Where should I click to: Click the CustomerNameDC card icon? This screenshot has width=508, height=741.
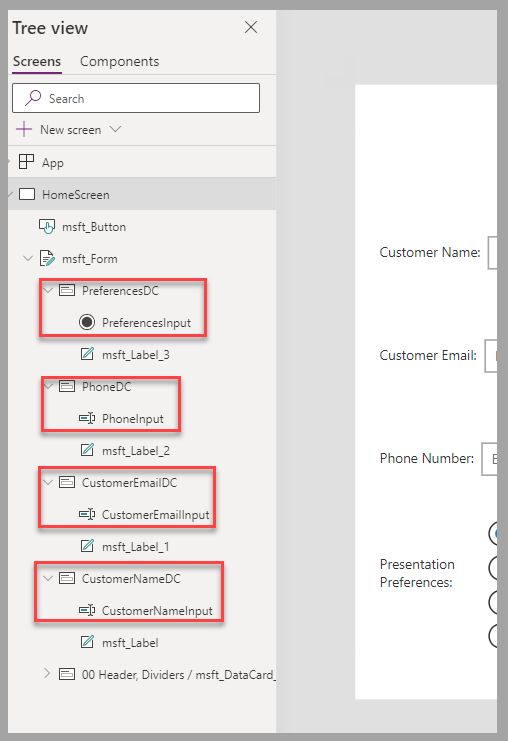[x=67, y=578]
